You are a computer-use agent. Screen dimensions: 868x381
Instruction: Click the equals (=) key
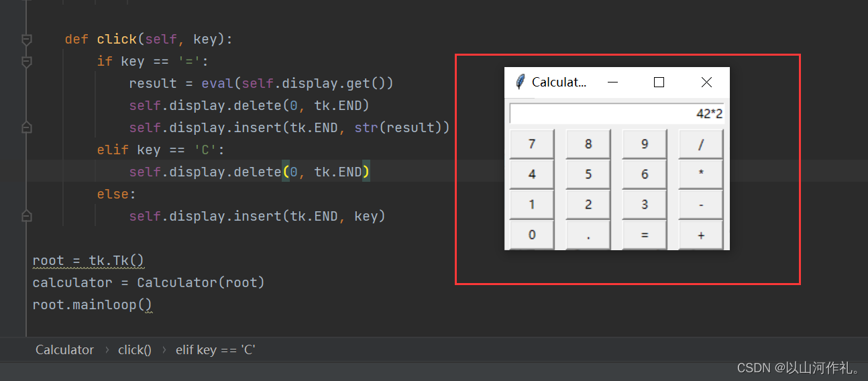click(645, 235)
